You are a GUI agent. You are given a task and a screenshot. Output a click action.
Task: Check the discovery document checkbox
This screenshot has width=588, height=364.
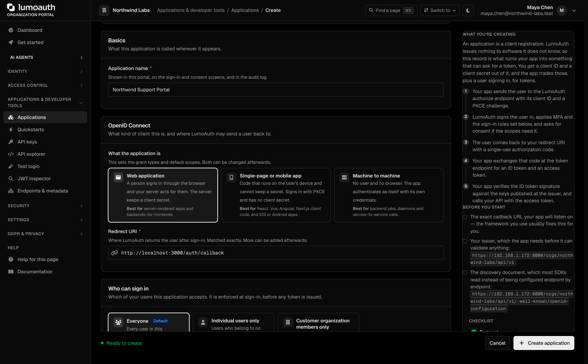[x=465, y=273]
